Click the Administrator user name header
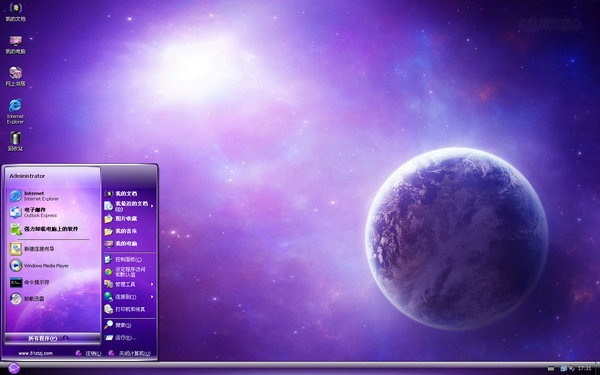The width and height of the screenshot is (600, 375). [27, 176]
